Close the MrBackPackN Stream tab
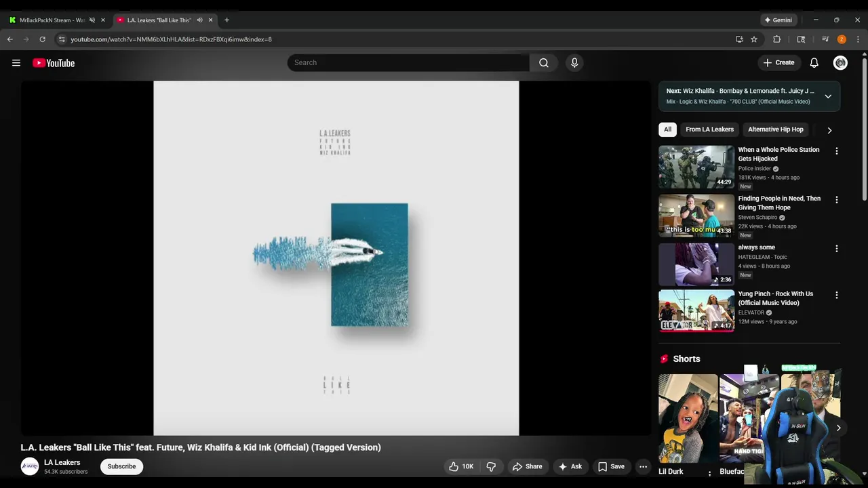Image resolution: width=868 pixels, height=488 pixels. pos(103,20)
